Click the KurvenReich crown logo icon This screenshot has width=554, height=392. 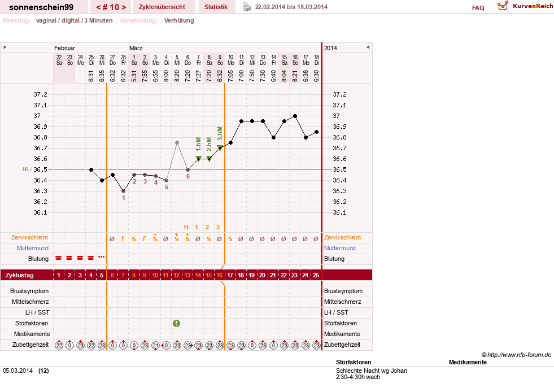[503, 5]
